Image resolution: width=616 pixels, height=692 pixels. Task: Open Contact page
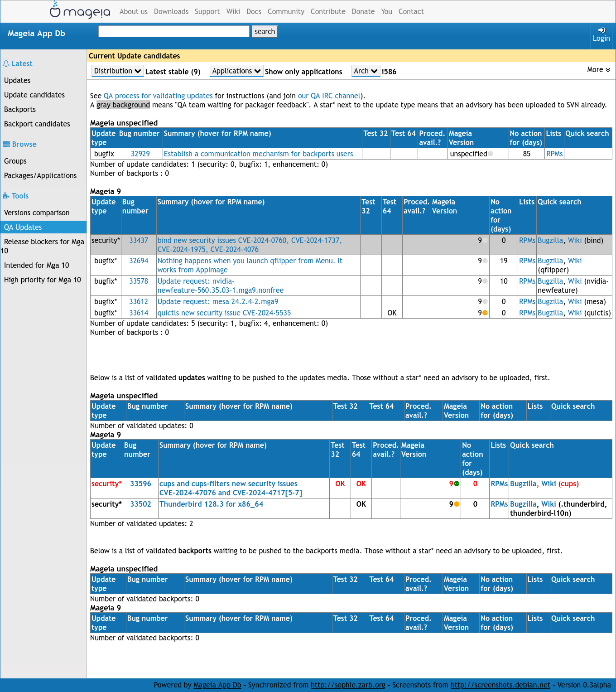pos(411,12)
